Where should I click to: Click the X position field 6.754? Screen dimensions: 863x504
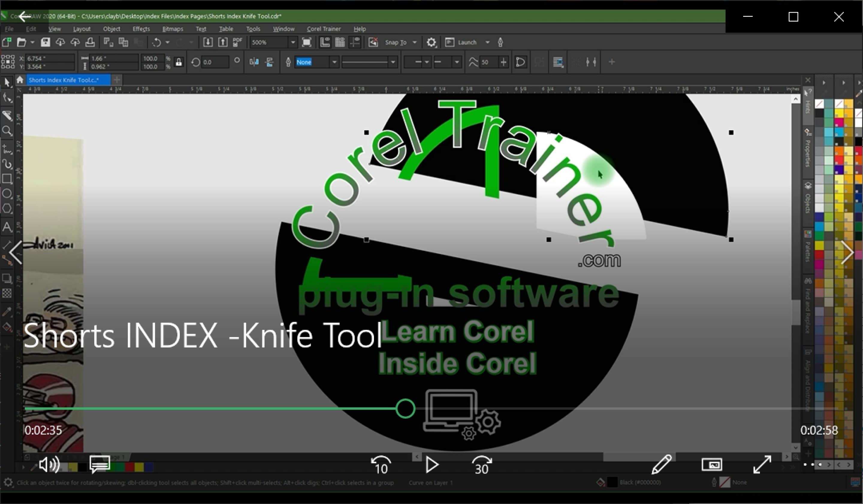coord(50,58)
